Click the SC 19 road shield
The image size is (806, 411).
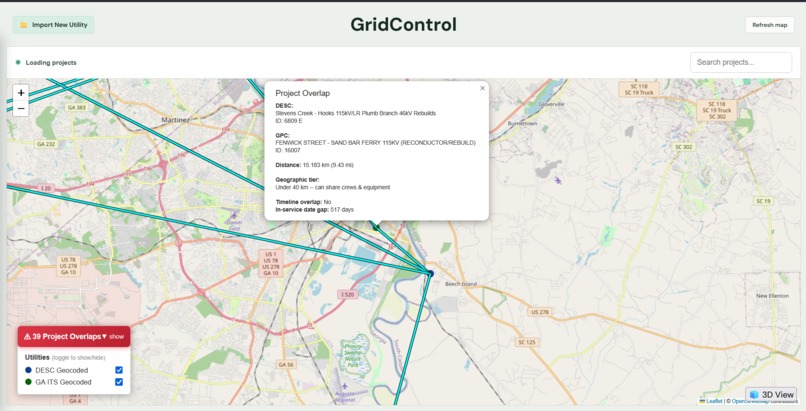763,201
